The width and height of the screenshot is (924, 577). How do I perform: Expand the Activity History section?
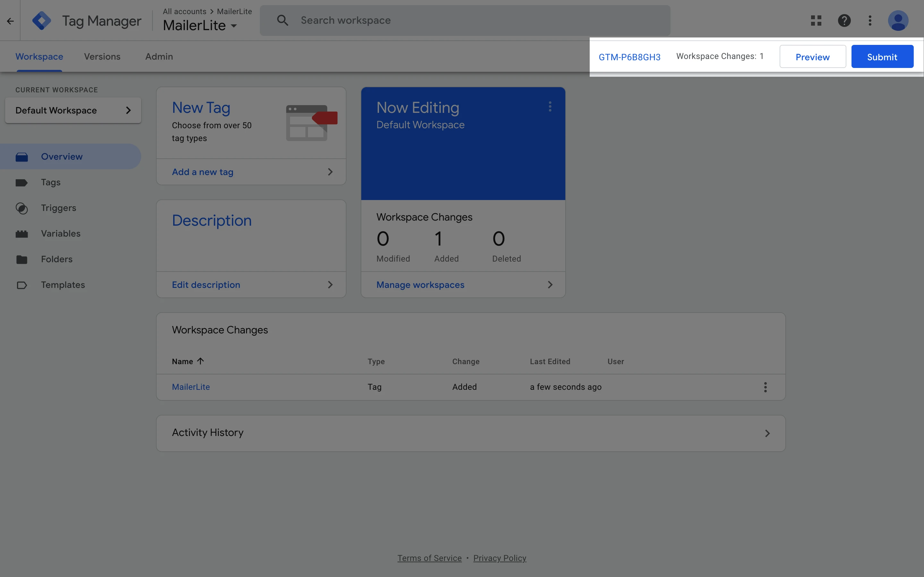767,433
